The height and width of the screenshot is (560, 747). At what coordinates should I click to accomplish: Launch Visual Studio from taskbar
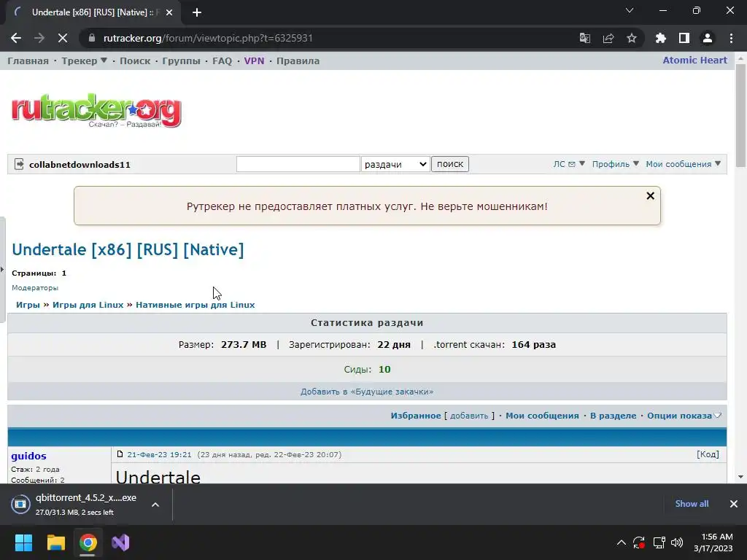point(120,542)
